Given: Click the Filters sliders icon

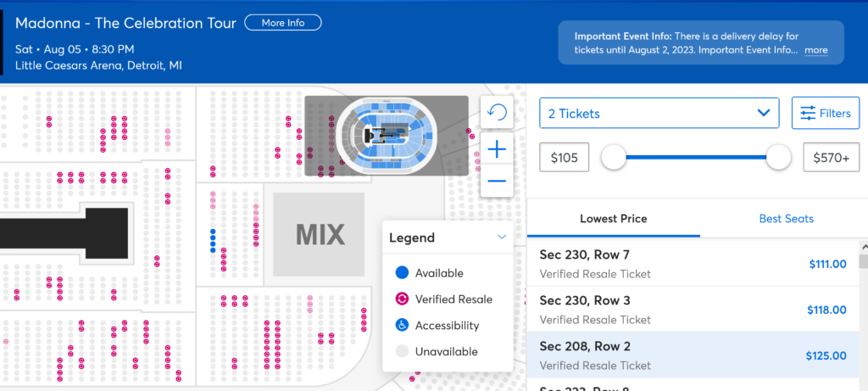Looking at the screenshot, I should pos(807,113).
